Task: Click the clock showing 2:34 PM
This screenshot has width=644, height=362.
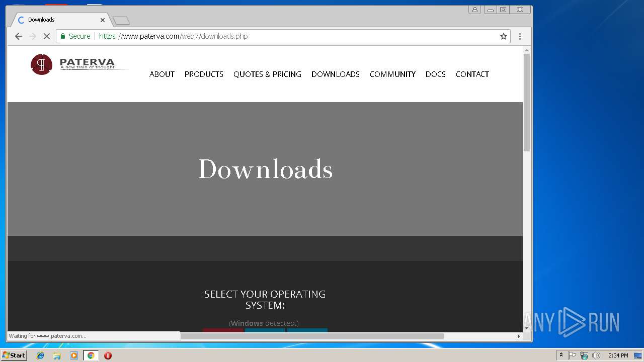Action: (618, 355)
